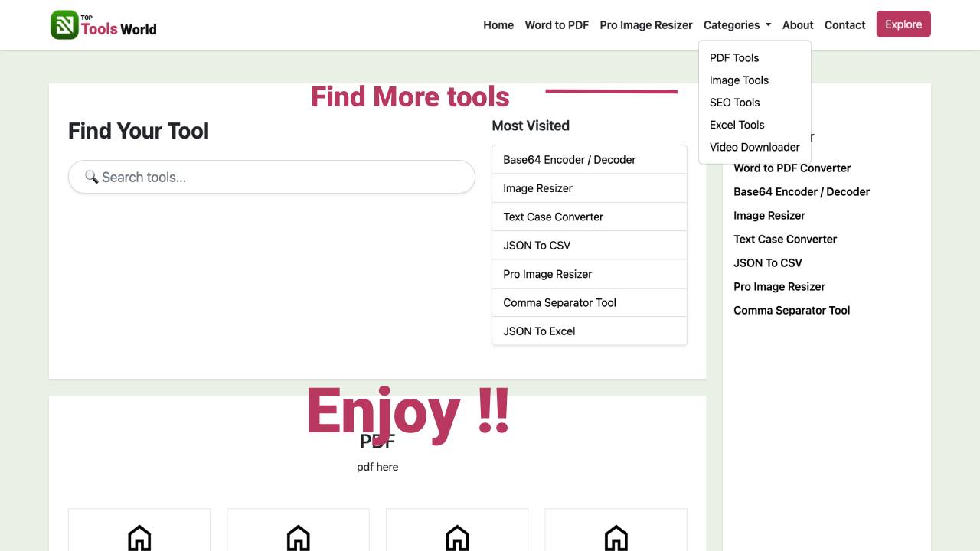This screenshot has width=980, height=551.
Task: Select the second house icon card from left
Action: (x=298, y=536)
